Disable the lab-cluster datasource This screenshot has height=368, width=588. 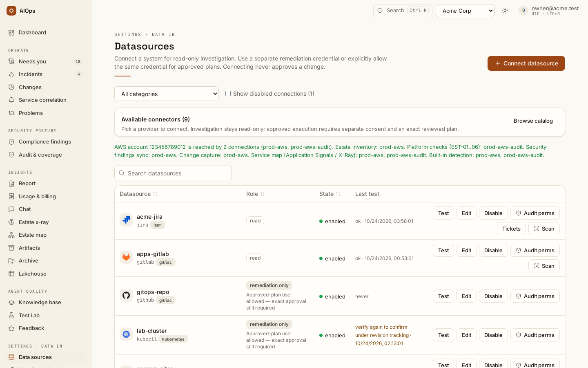493,335
